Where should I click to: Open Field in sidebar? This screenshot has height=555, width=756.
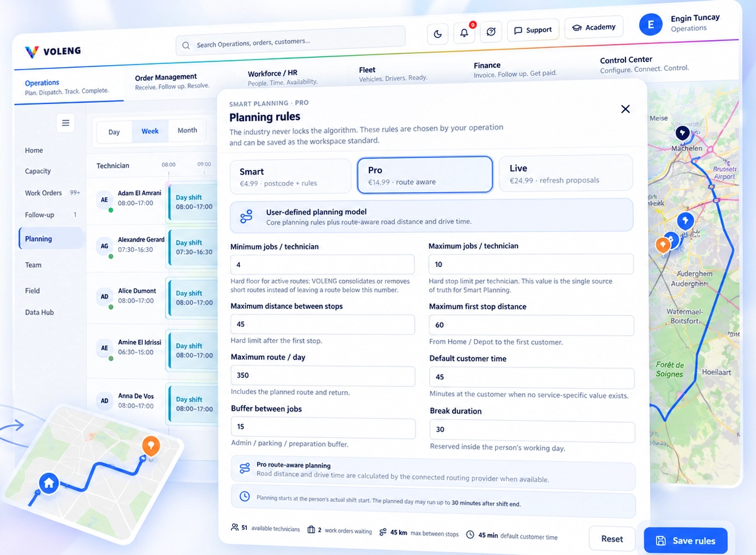tap(33, 291)
